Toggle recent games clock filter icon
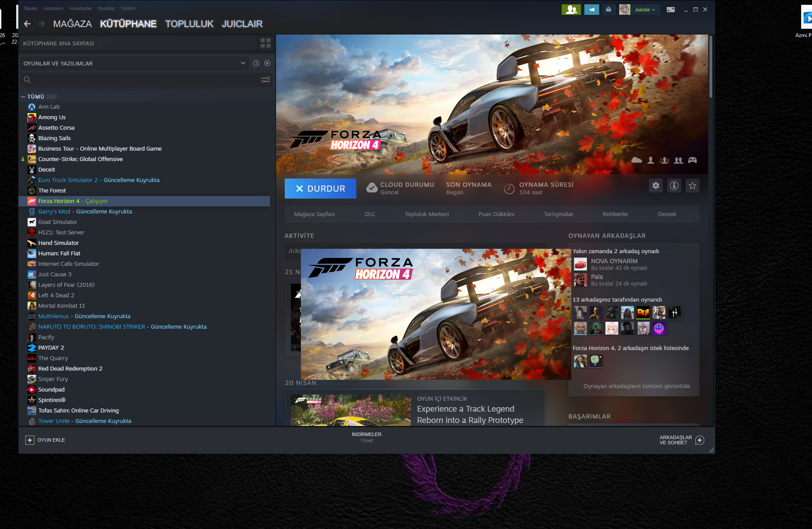Viewport: 812px width, 529px height. click(x=256, y=63)
